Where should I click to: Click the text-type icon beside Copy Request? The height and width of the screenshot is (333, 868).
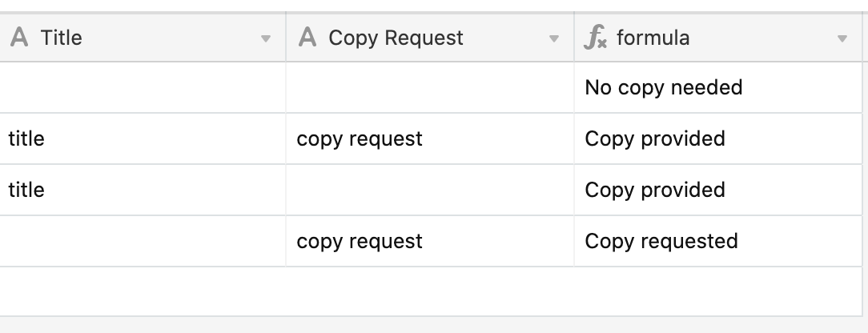[x=307, y=38]
